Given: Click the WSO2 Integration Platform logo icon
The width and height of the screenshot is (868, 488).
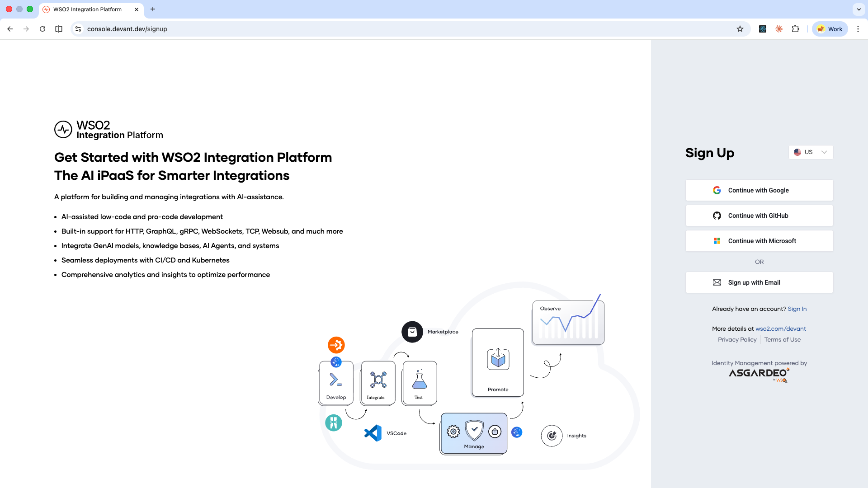Looking at the screenshot, I should pos(63,130).
